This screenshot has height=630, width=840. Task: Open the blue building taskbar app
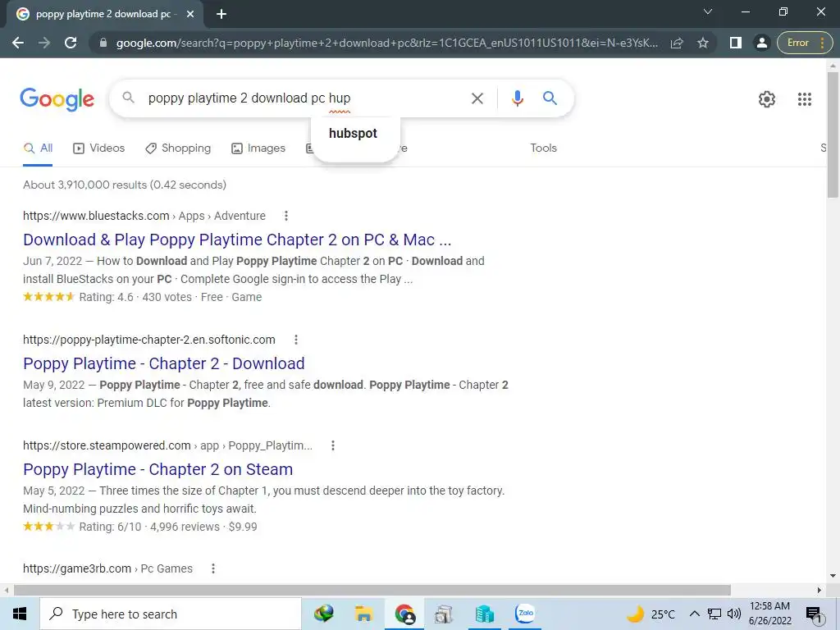[484, 614]
